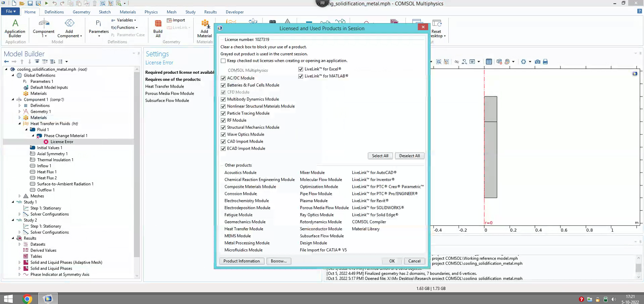Click the Collapse All icon in Model Builder
The image size is (644, 304).
click(x=45, y=62)
